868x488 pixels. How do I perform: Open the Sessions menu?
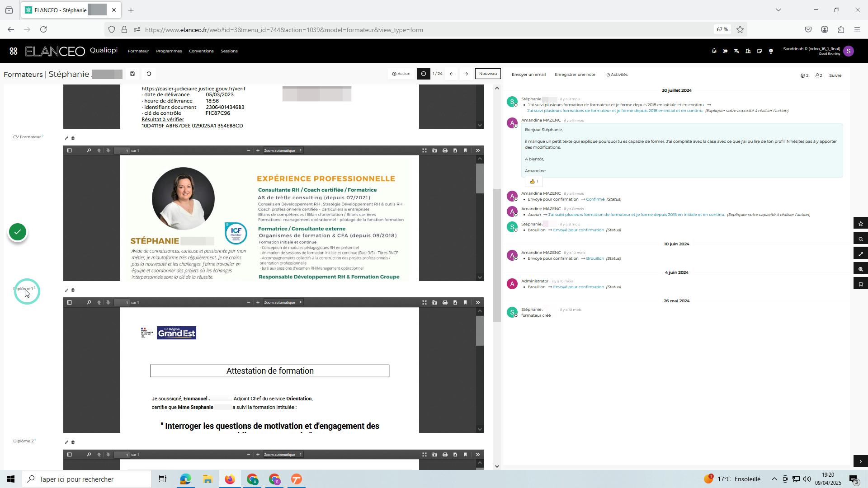coord(229,51)
